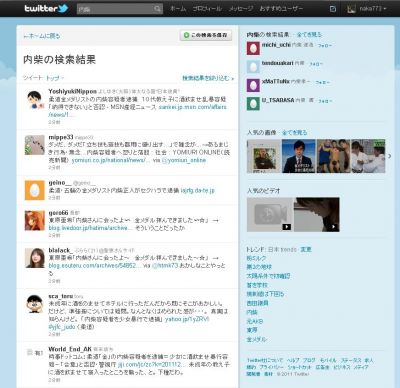Open the トップ tweets filter dropdown

[55, 78]
